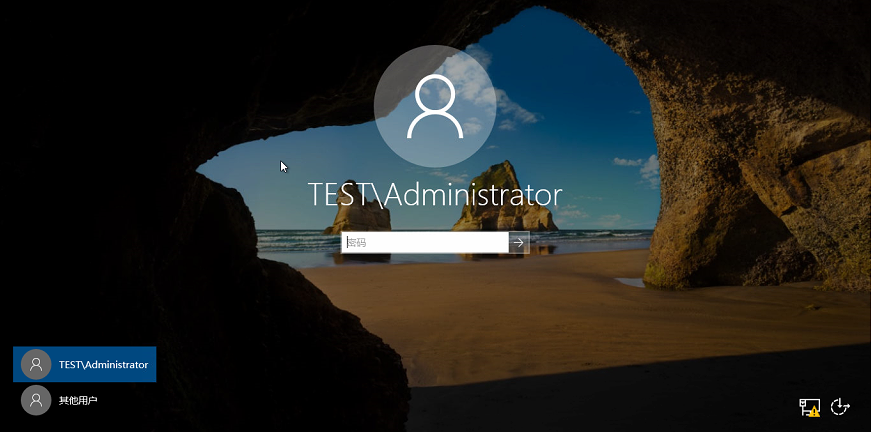Click the large TEST\Administrator name heading

point(435,195)
